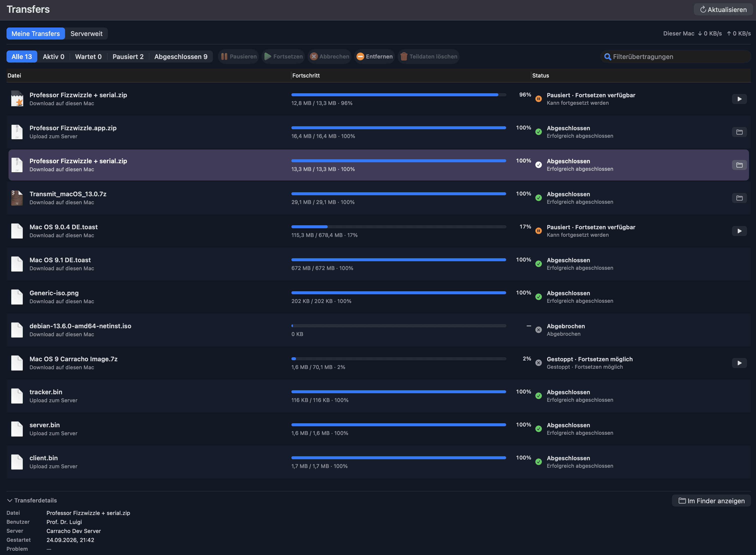
Task: Click Im Finder anzeigen button
Action: 711,501
